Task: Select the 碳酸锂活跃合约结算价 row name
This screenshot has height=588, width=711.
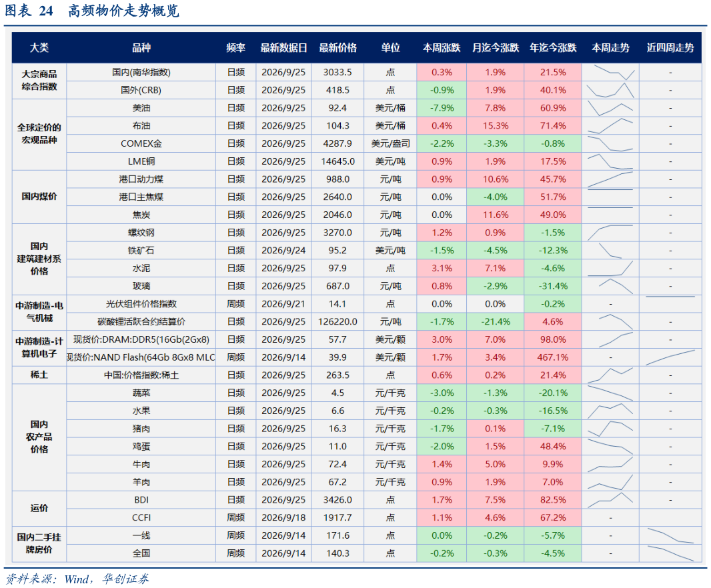Action: tap(141, 321)
